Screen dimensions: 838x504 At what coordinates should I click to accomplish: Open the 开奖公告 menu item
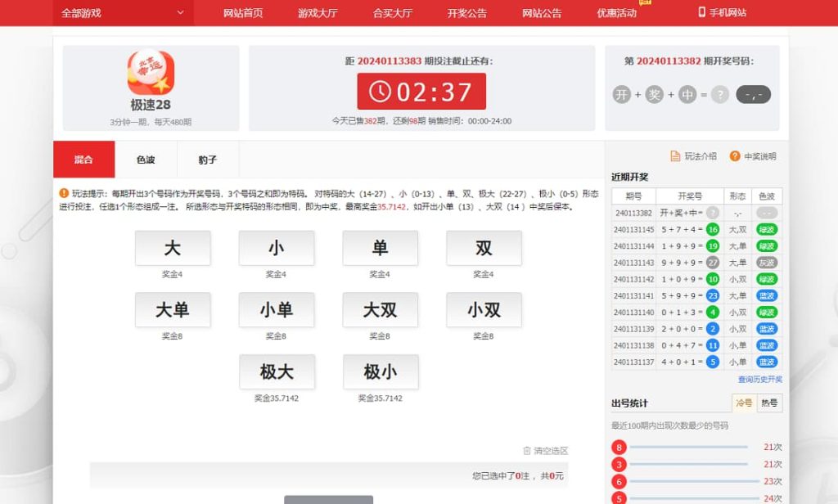[x=466, y=12]
